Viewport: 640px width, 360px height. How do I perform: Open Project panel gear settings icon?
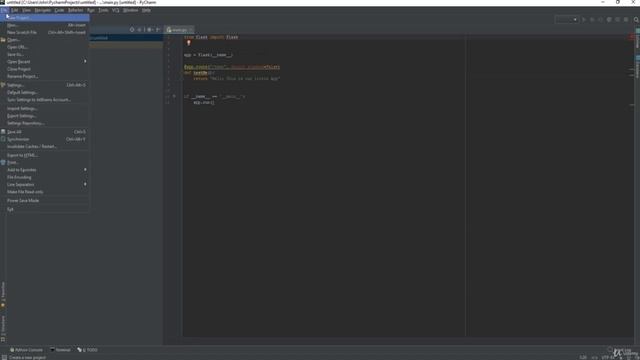[149, 30]
